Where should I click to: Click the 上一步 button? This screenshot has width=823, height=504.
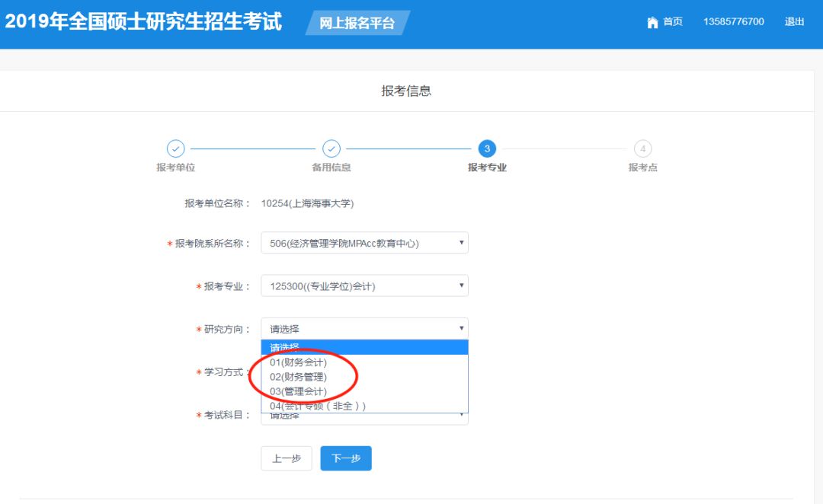pos(287,458)
